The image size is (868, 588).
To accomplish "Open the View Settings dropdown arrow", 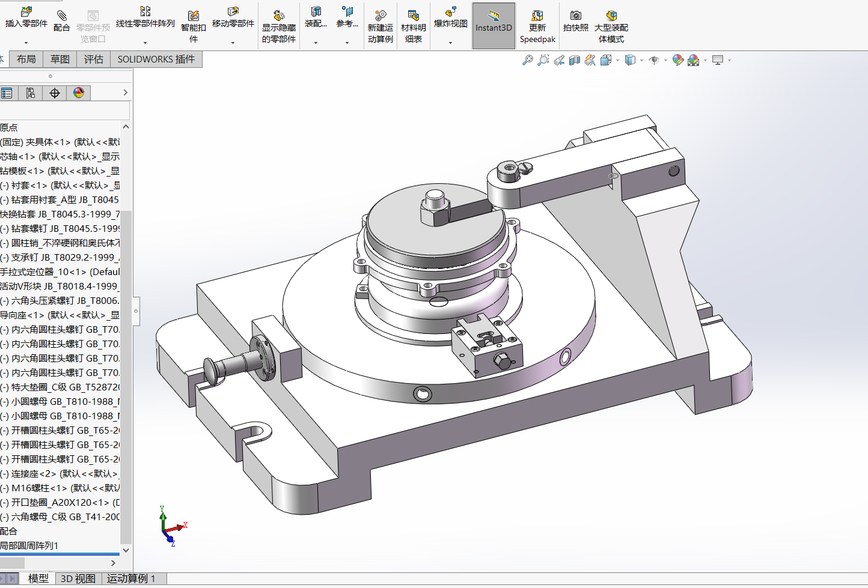I will click(x=729, y=60).
